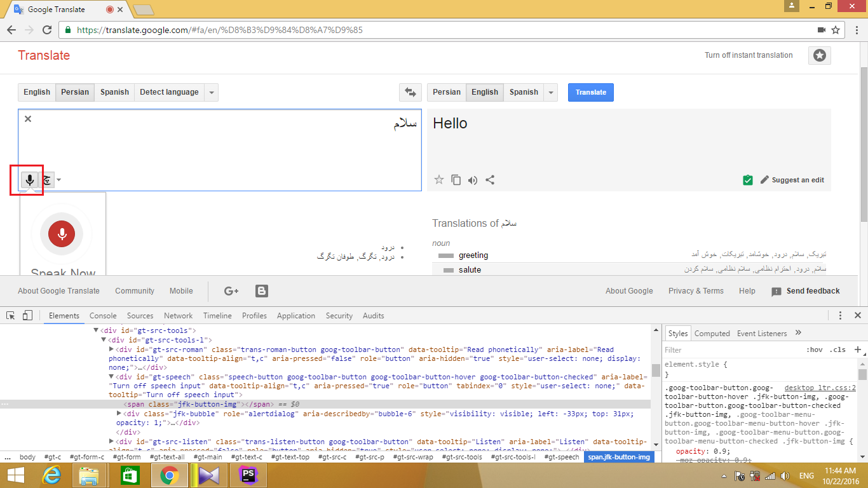
Task: Copy the Hello translation to clipboard
Action: point(456,180)
